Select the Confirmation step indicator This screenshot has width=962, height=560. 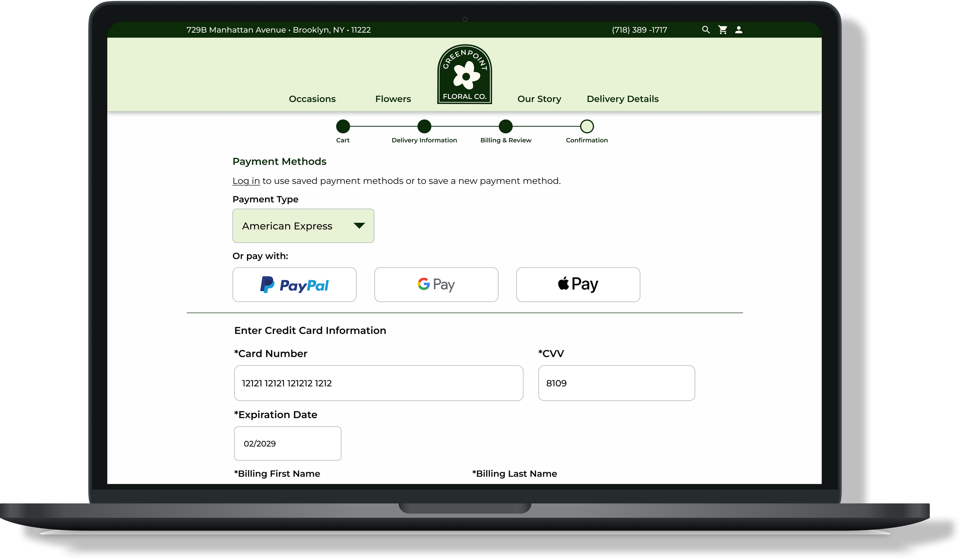click(586, 126)
